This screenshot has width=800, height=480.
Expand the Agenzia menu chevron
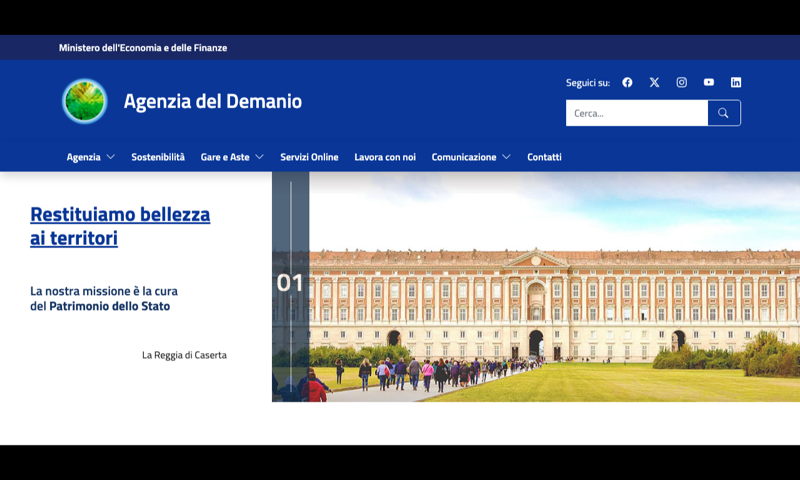pos(111,157)
